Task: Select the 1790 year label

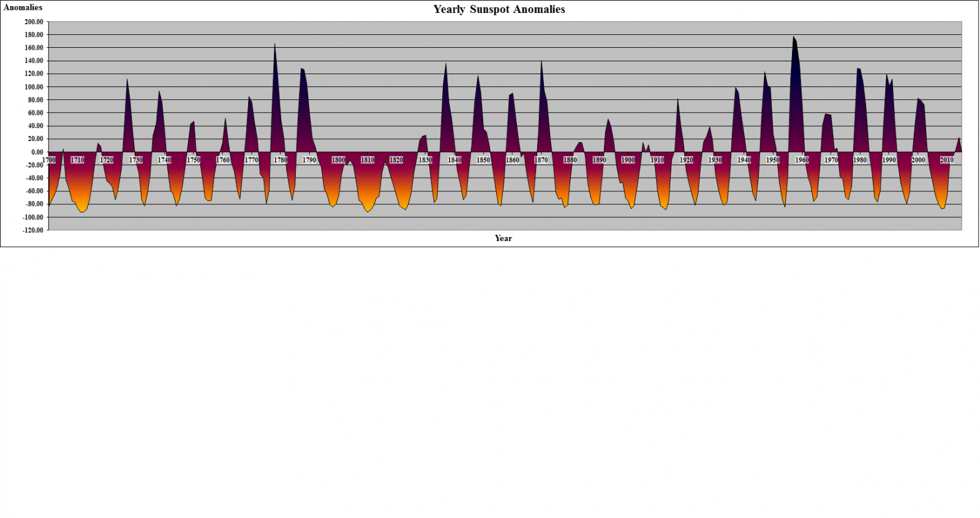Action: tap(309, 160)
